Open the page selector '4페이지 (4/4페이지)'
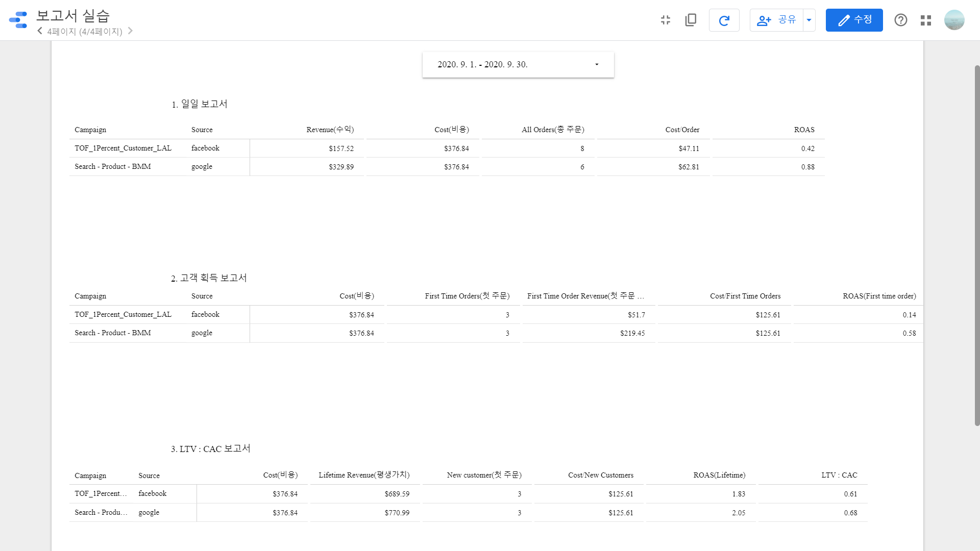Screen dimensions: 980x551 tap(85, 32)
